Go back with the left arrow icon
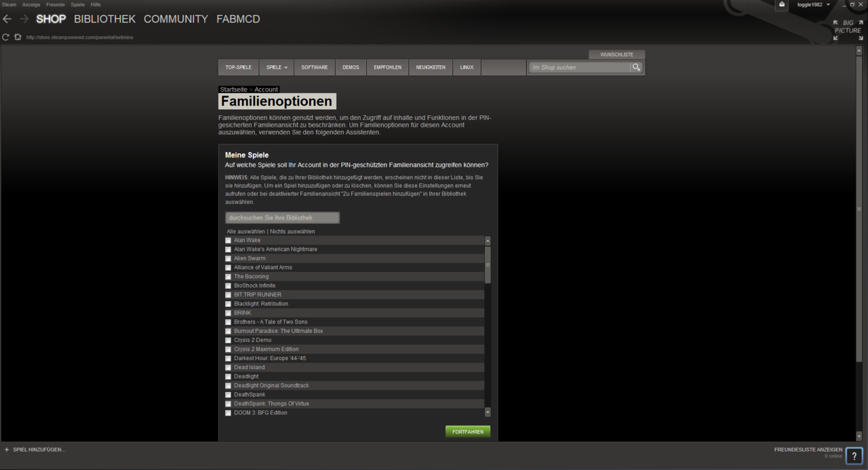Screen dimensions: 868x470 (x=7, y=19)
